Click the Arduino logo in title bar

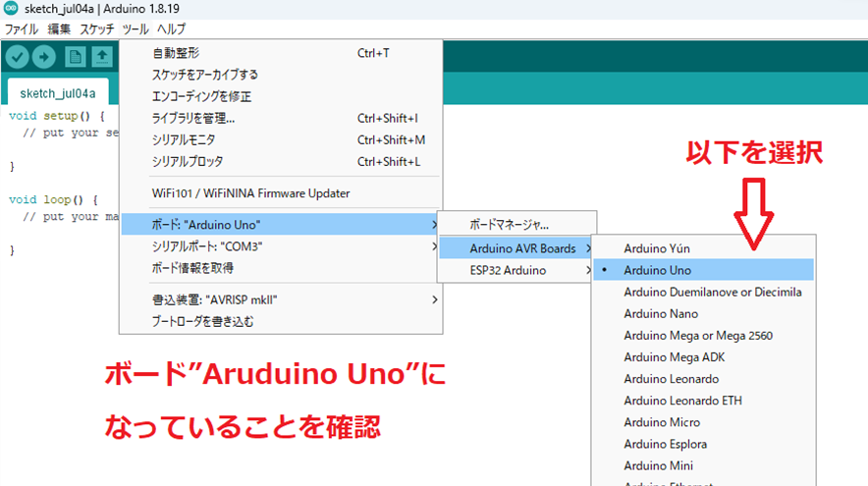click(x=11, y=8)
